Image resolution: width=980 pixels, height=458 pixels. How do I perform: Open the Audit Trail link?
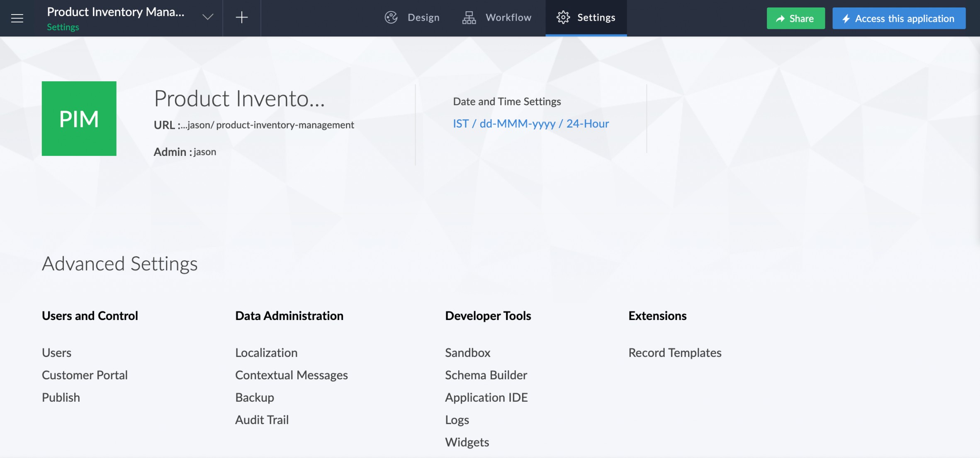(x=262, y=420)
